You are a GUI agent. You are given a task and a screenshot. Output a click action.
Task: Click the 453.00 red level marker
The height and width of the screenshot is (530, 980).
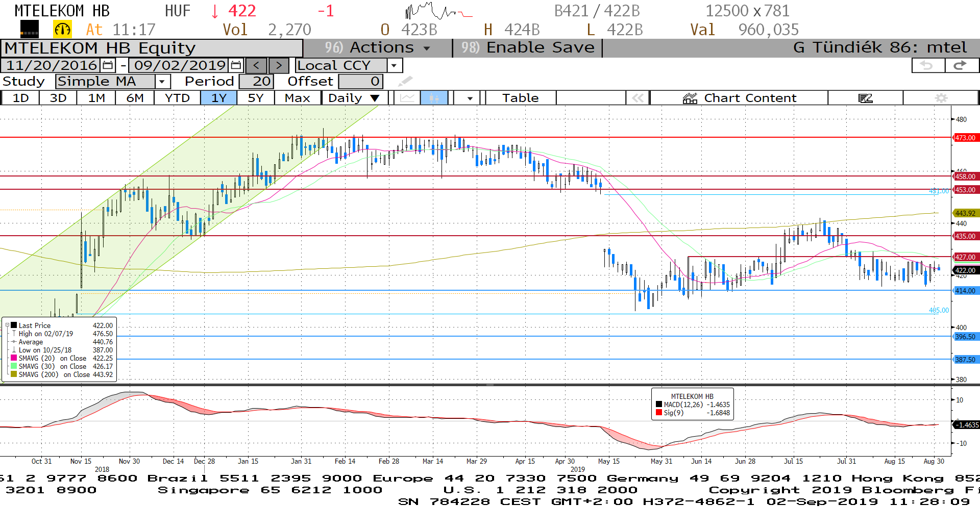point(965,190)
